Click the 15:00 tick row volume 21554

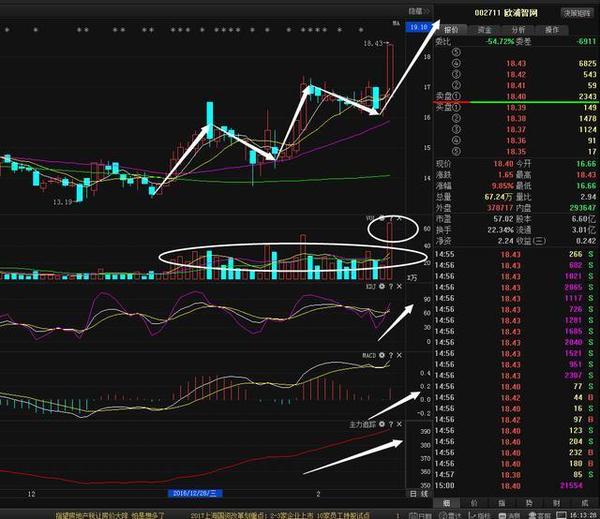click(x=571, y=486)
